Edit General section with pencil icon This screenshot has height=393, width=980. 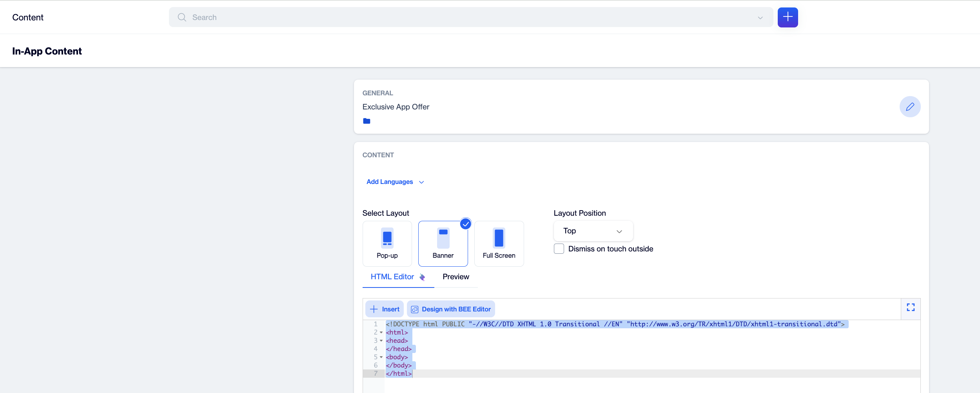(x=910, y=107)
